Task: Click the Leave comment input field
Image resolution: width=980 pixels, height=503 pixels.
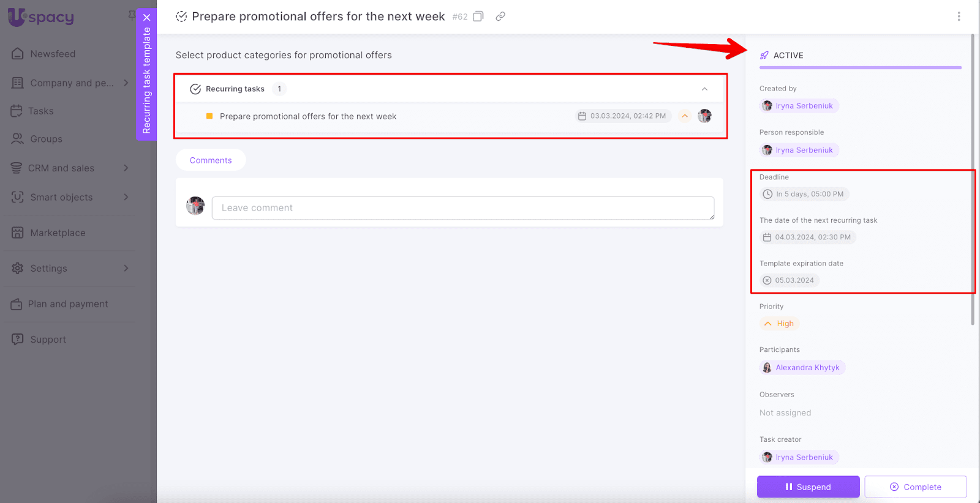Action: [x=462, y=208]
